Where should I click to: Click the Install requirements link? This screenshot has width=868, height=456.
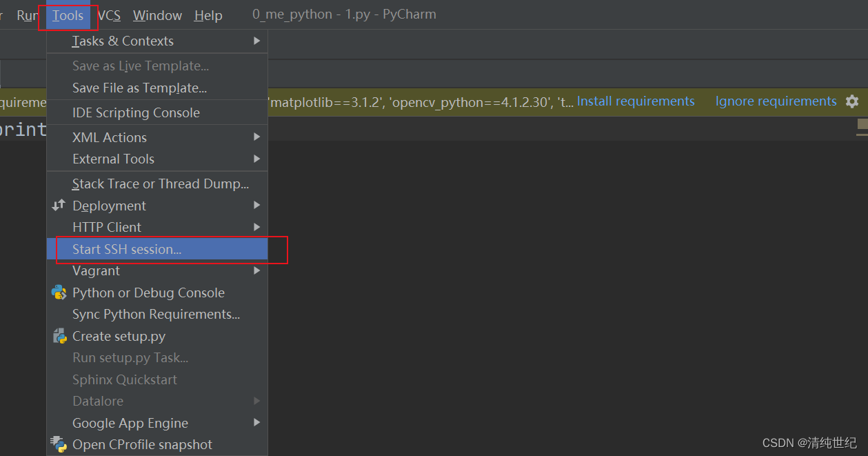(636, 101)
